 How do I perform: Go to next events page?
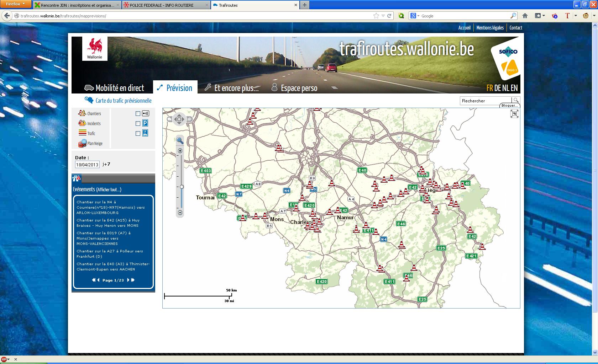point(128,280)
